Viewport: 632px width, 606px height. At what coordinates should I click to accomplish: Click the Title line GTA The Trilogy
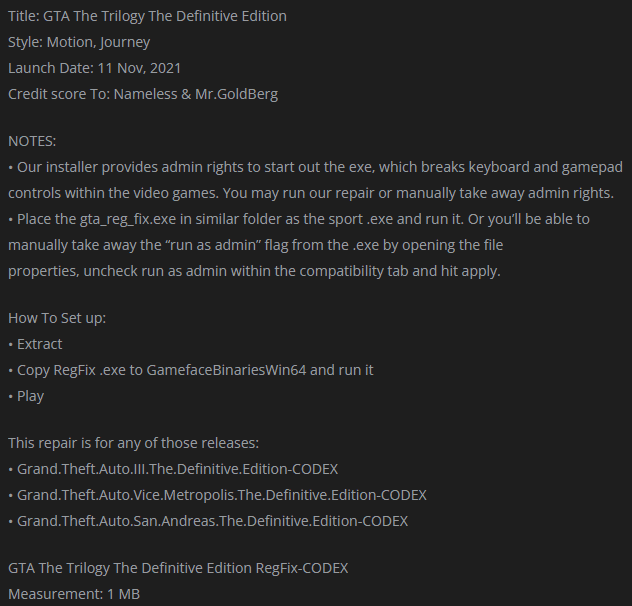[x=148, y=17]
